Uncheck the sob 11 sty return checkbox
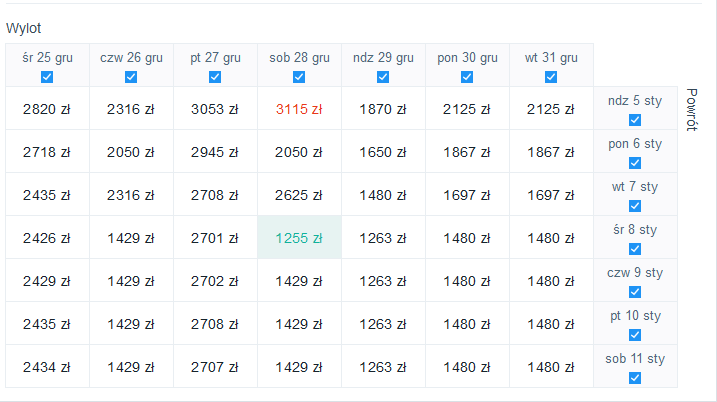Screen dimensions: 717x402 (x=635, y=378)
